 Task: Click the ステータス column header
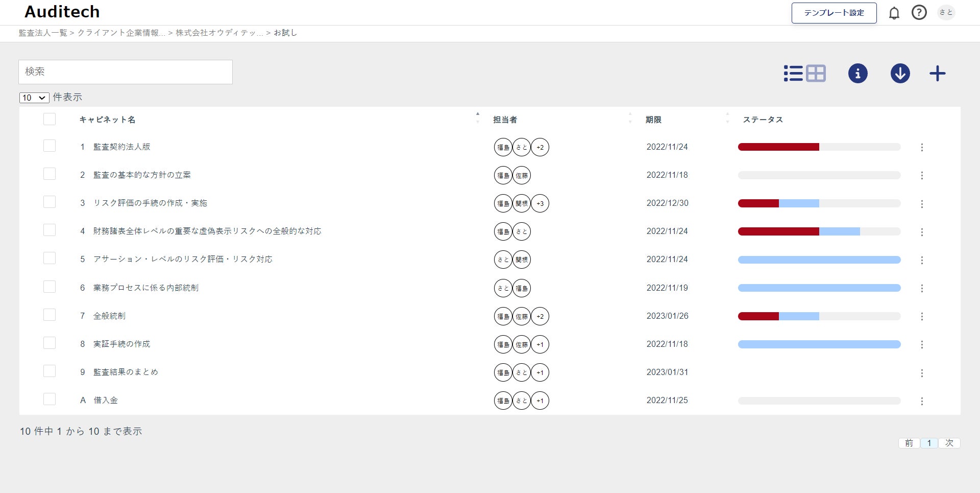pyautogui.click(x=763, y=120)
